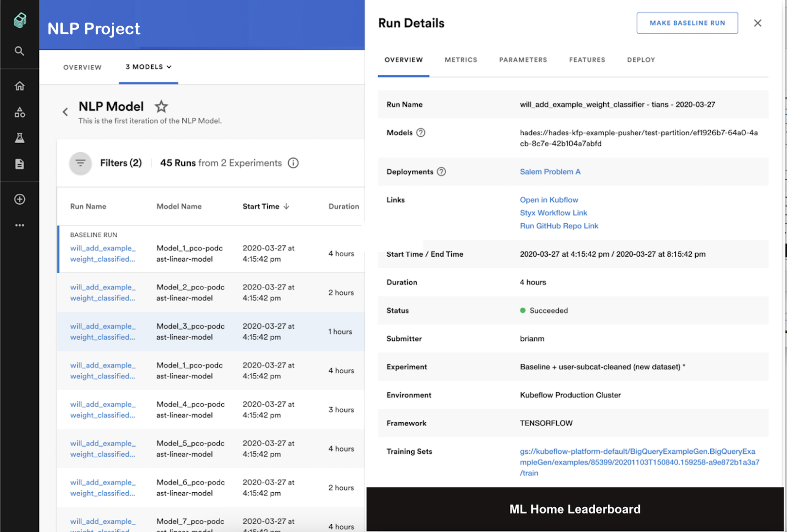
Task: Click the filter funnel icon near Filters (2)
Action: pyautogui.click(x=80, y=163)
